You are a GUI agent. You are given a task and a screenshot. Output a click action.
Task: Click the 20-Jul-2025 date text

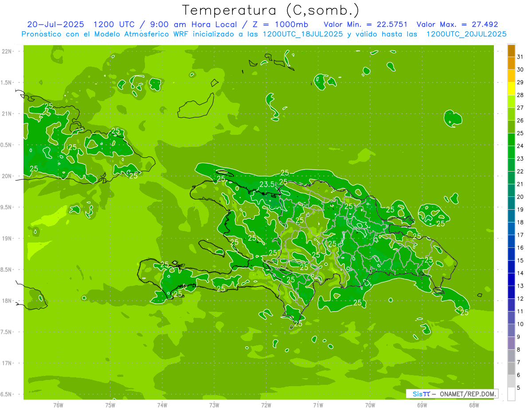(x=55, y=24)
